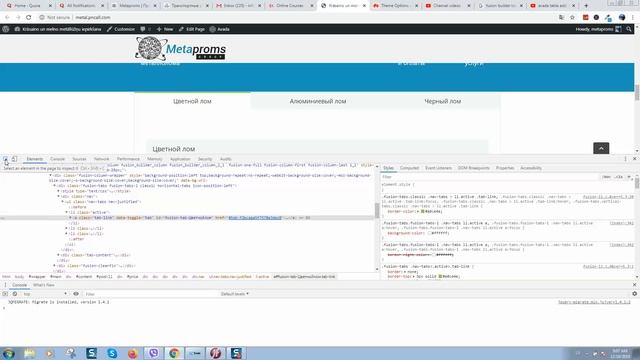Image resolution: width=640 pixels, height=360 pixels.
Task: Go back with the browser back arrow
Action: tap(7, 18)
